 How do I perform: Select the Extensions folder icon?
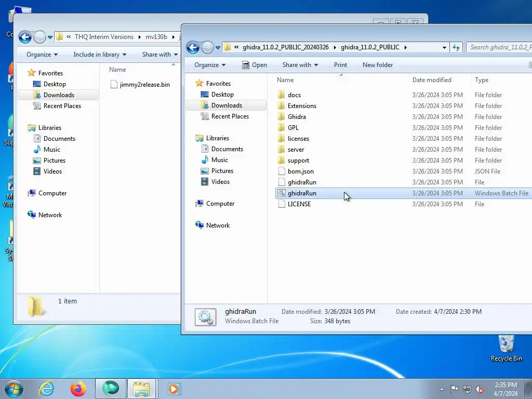tap(281, 106)
